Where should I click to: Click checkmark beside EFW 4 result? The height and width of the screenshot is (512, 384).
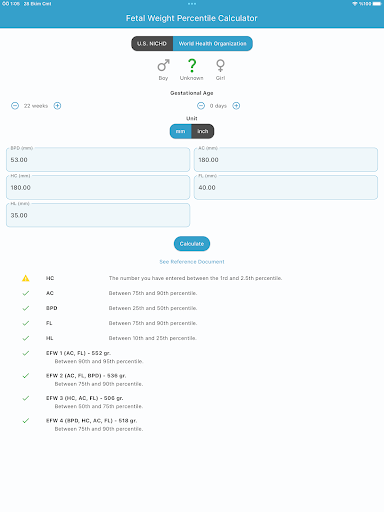click(x=26, y=421)
